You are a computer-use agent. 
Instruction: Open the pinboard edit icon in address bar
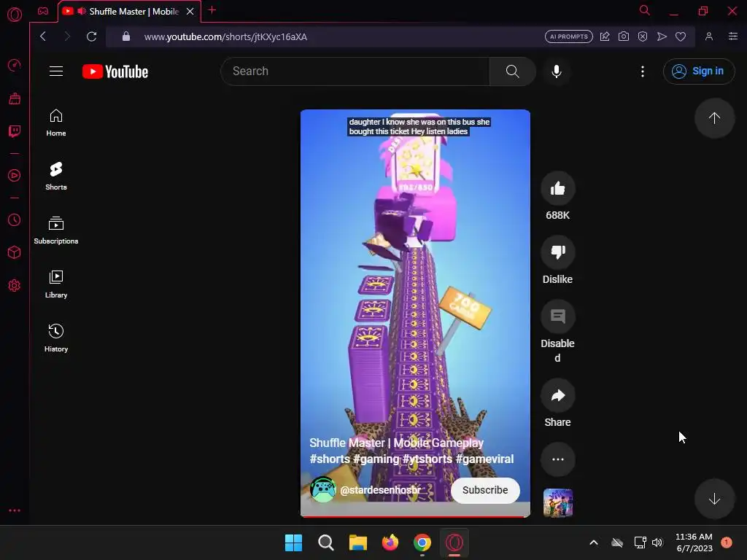605,36
